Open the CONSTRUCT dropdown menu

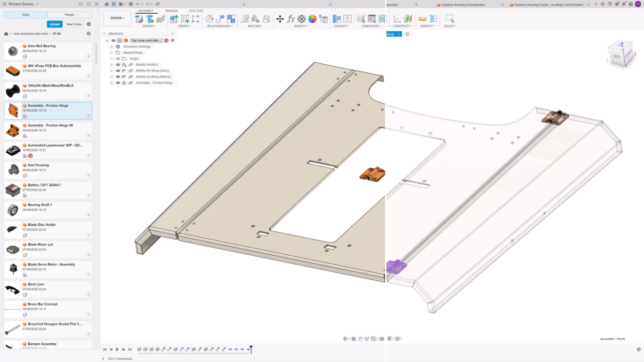pyautogui.click(x=402, y=26)
